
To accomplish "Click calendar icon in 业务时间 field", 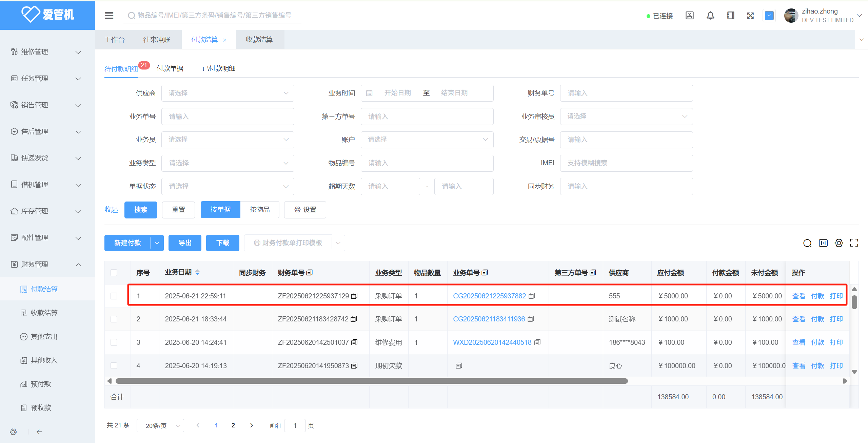I will [x=369, y=93].
